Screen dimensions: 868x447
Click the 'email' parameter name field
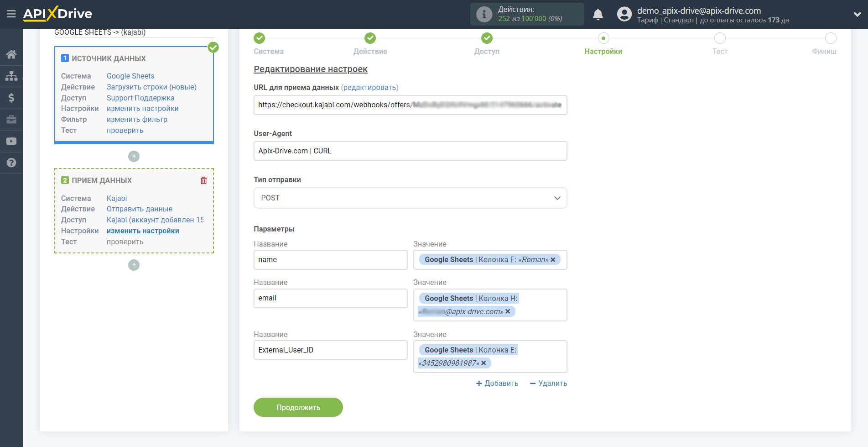[330, 298]
